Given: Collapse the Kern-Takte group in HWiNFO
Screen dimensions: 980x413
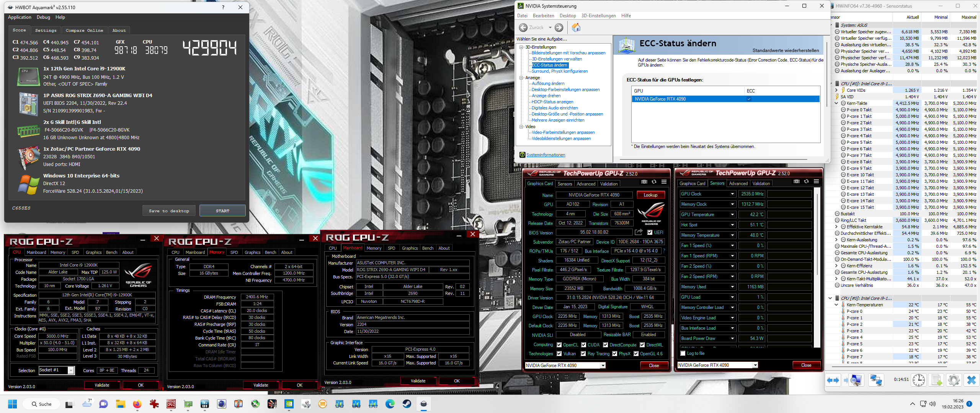Looking at the screenshot, I should tap(836, 103).
